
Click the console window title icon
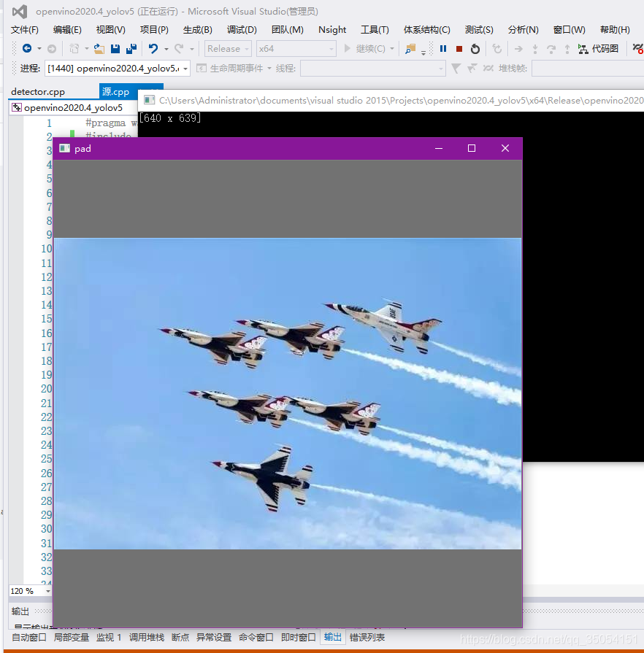pos(149,100)
